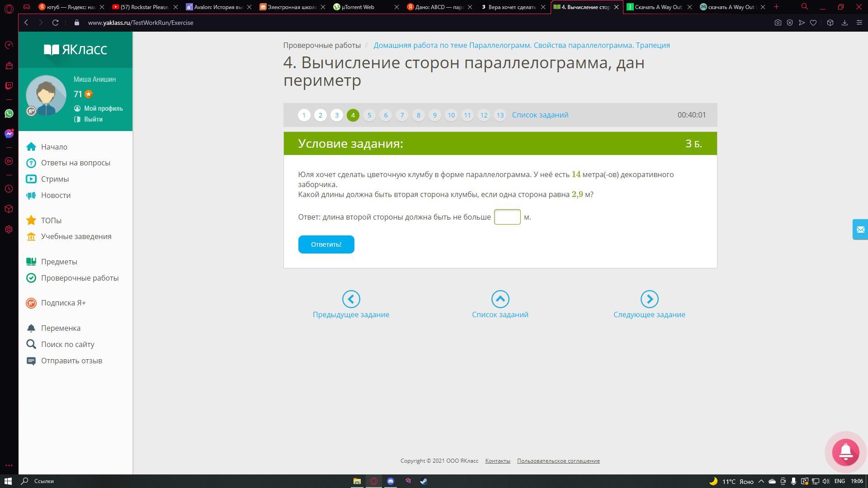
Task: Open the Мой профиль link
Action: pyautogui.click(x=103, y=108)
